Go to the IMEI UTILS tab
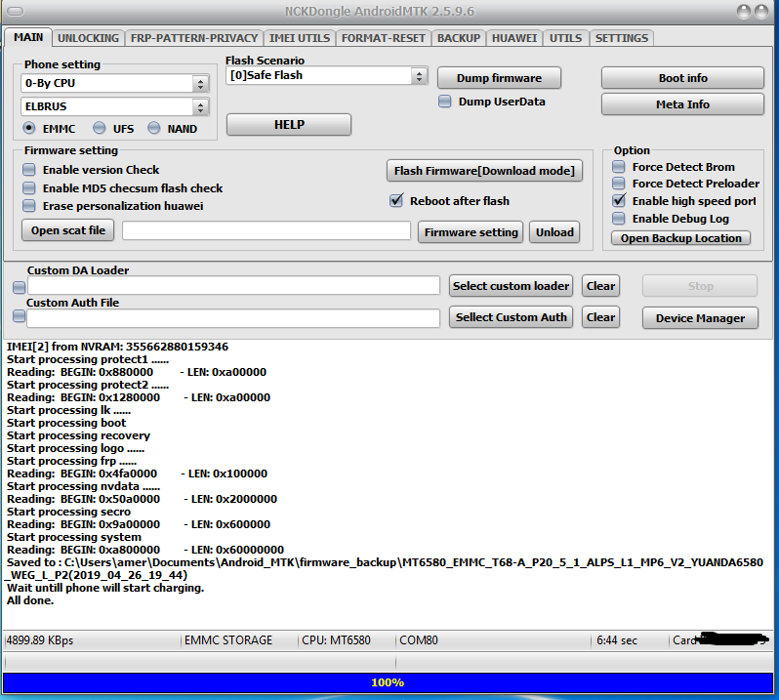779x700 pixels. [x=299, y=38]
